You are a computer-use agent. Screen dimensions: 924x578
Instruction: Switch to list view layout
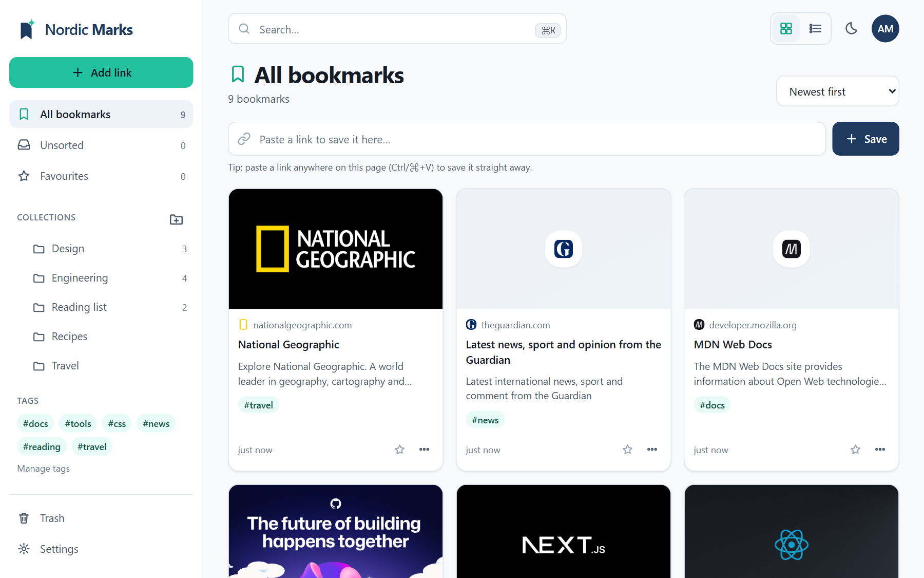tap(815, 29)
